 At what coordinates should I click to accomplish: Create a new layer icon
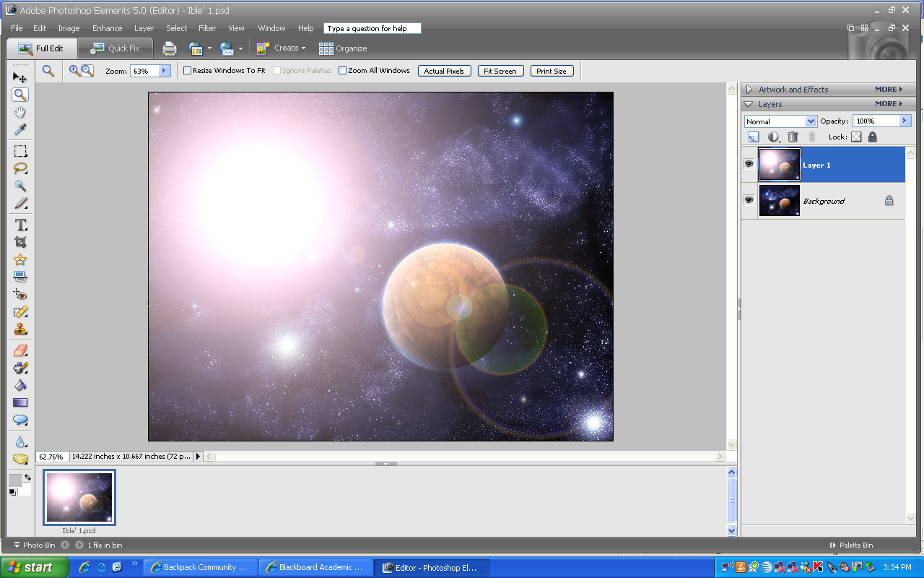tap(753, 137)
